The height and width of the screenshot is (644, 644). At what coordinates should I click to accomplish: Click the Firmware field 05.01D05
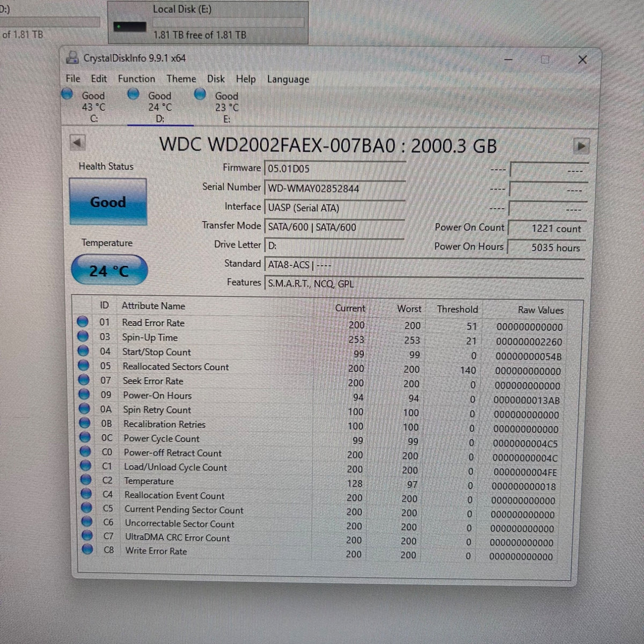pos(334,169)
